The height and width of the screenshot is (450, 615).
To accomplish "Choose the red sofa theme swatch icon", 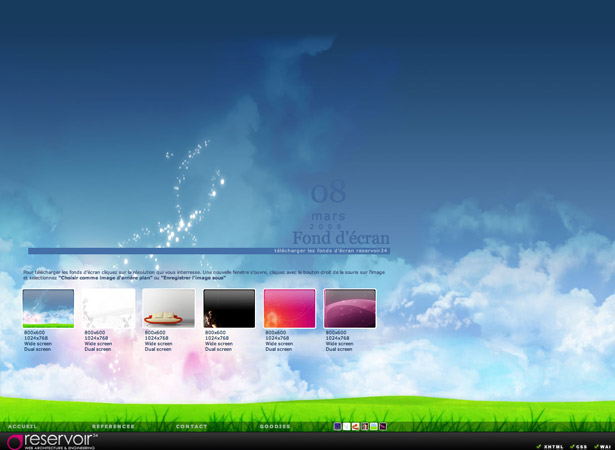I will click(356, 426).
